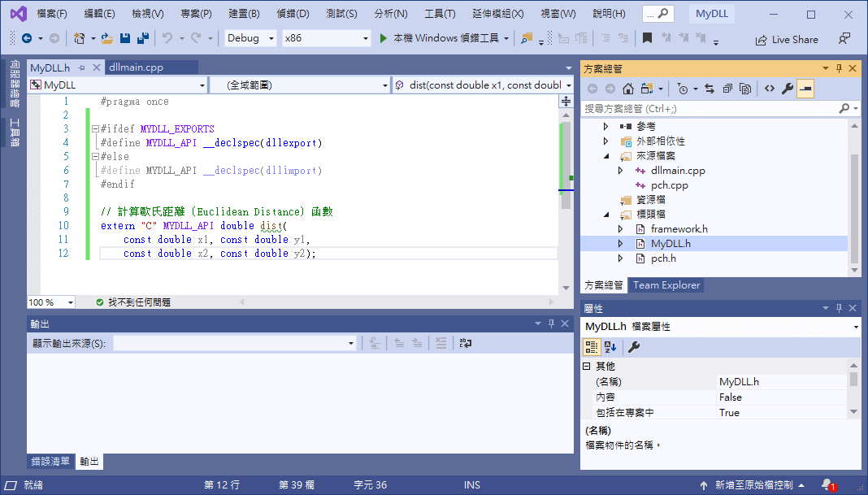Viewport: 868px width, 495px height.
Task: Open the MyDLL project scope dropdown
Action: (202, 85)
